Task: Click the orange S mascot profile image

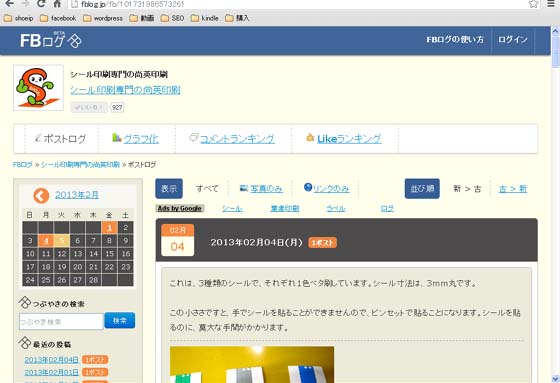Action: coord(39,88)
